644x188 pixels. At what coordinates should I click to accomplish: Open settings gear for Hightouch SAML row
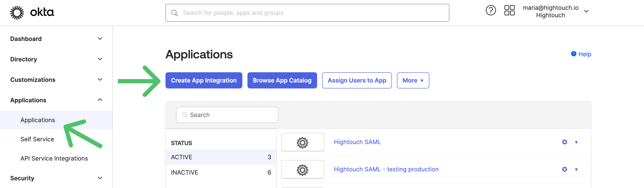564,142
